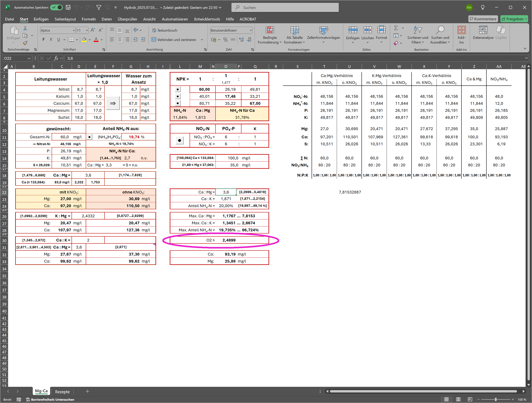Expand the formula bar
This screenshot has height=403, width=532.
[x=527, y=58]
